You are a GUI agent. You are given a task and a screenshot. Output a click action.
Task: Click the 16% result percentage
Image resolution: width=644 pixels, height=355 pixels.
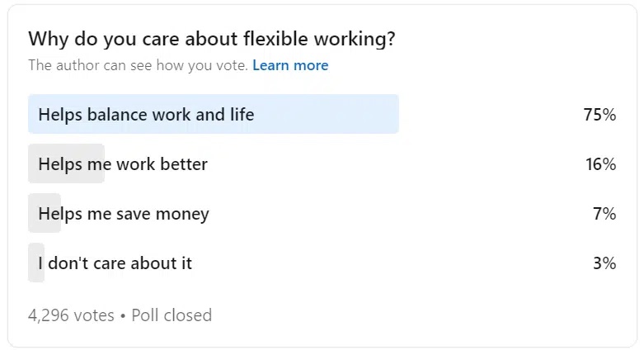coord(600,164)
